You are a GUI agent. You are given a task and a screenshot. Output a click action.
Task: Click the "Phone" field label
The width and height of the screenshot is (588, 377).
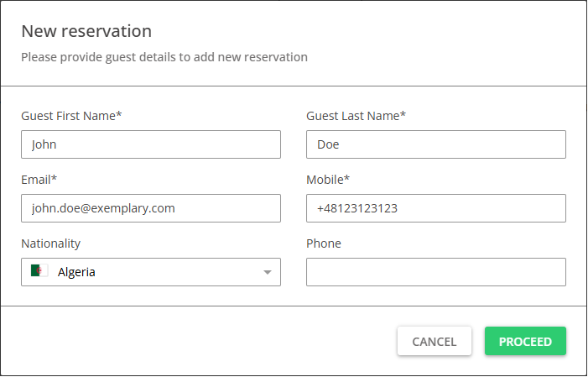pyautogui.click(x=324, y=243)
